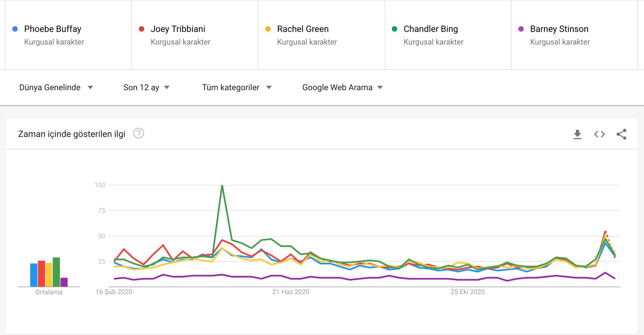644x335 pixels.
Task: Open the Son 12 ay time dropdown
Action: 146,87
